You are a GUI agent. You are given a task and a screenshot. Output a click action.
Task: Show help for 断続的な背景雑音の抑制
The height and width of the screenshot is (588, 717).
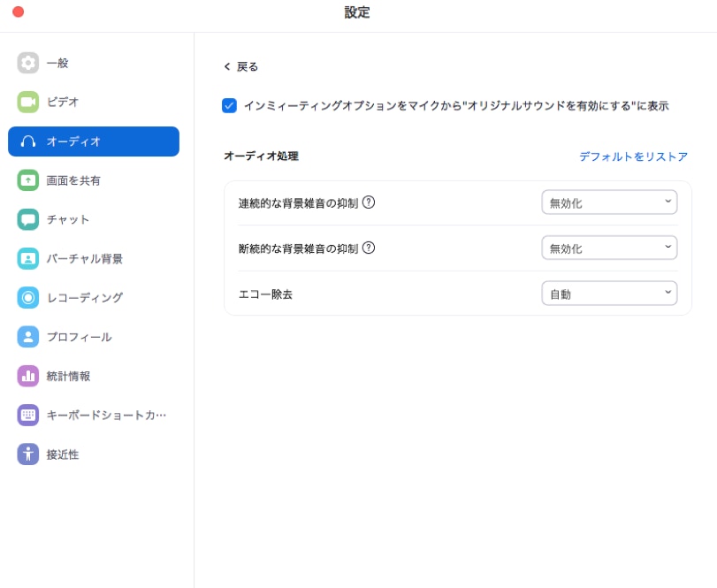click(x=369, y=248)
